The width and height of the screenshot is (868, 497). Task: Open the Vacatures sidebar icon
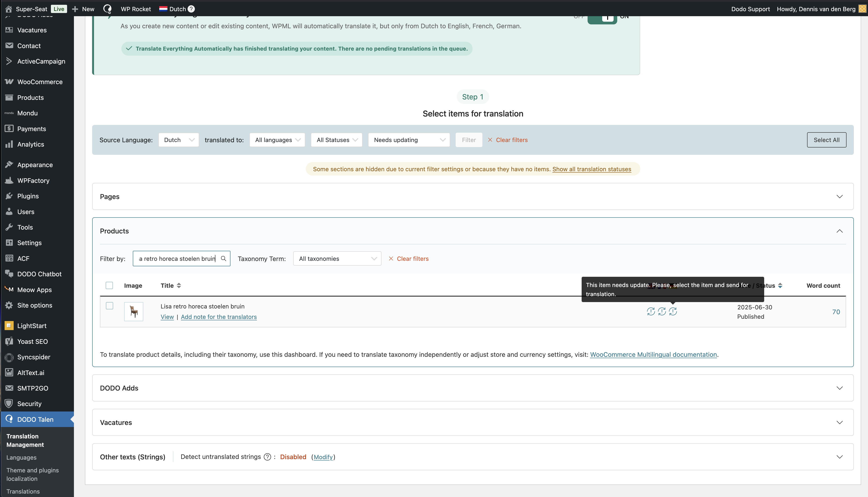(x=9, y=30)
